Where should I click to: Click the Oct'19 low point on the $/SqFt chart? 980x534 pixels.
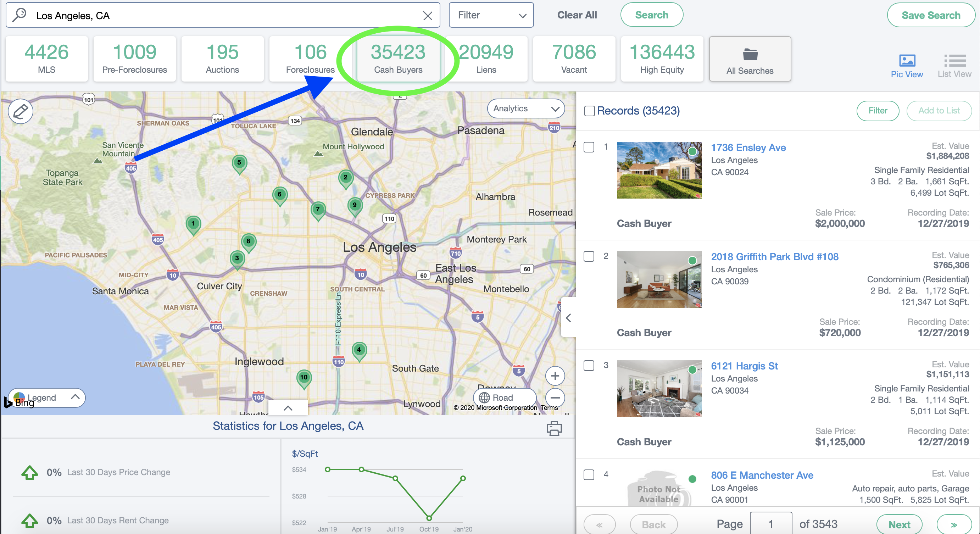(429, 518)
